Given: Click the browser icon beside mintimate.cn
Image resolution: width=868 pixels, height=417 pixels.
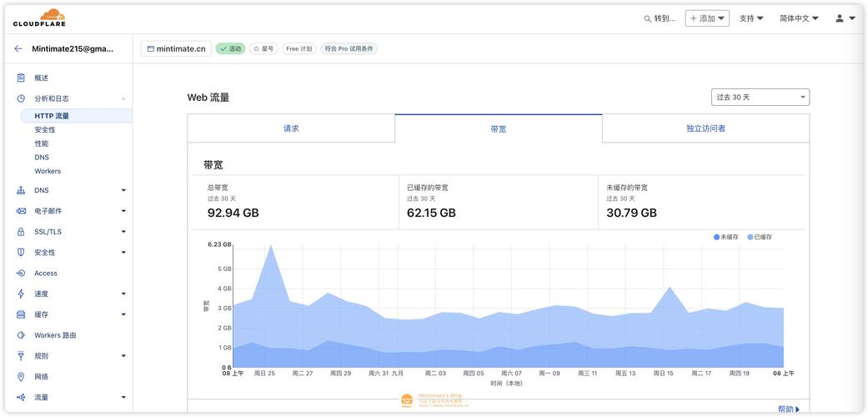Looking at the screenshot, I should coord(151,48).
